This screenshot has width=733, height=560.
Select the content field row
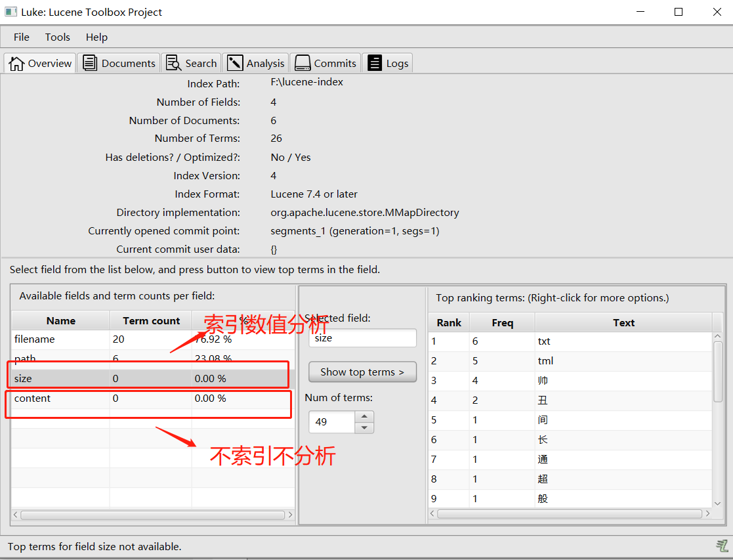[153, 398]
